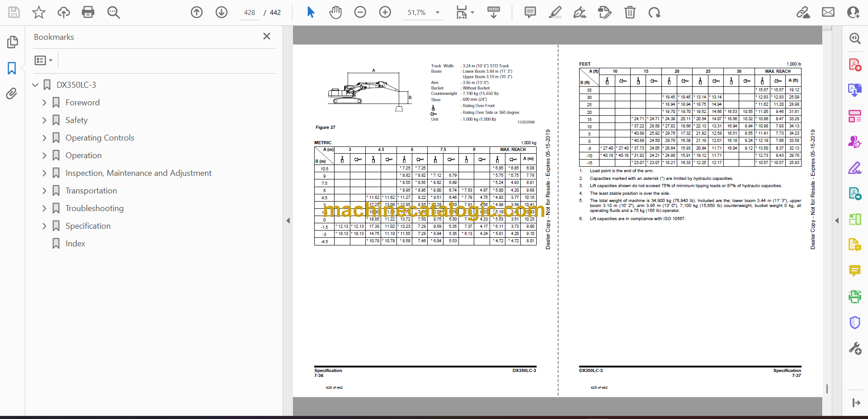
Task: Collapse the DX350LC-3 bookmark tree
Action: click(35, 85)
